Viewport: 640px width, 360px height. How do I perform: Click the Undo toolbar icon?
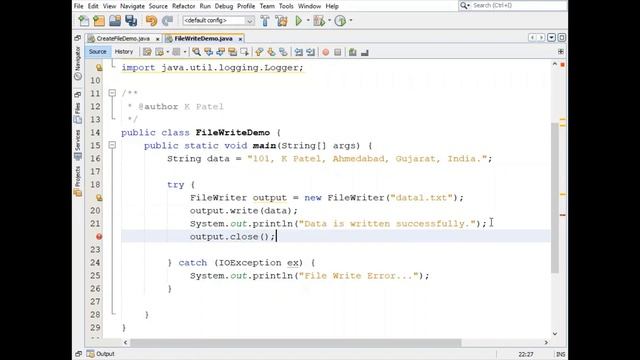tap(151, 20)
